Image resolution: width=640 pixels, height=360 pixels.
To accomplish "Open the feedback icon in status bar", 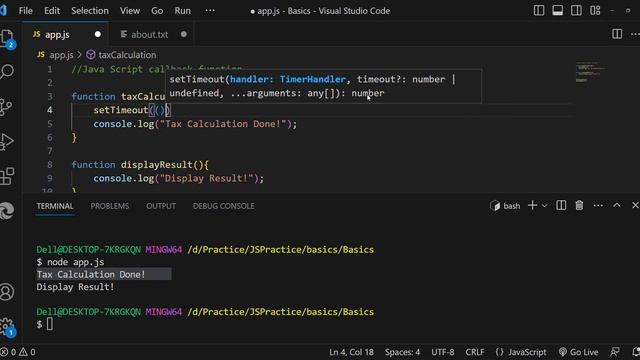I will click(615, 352).
